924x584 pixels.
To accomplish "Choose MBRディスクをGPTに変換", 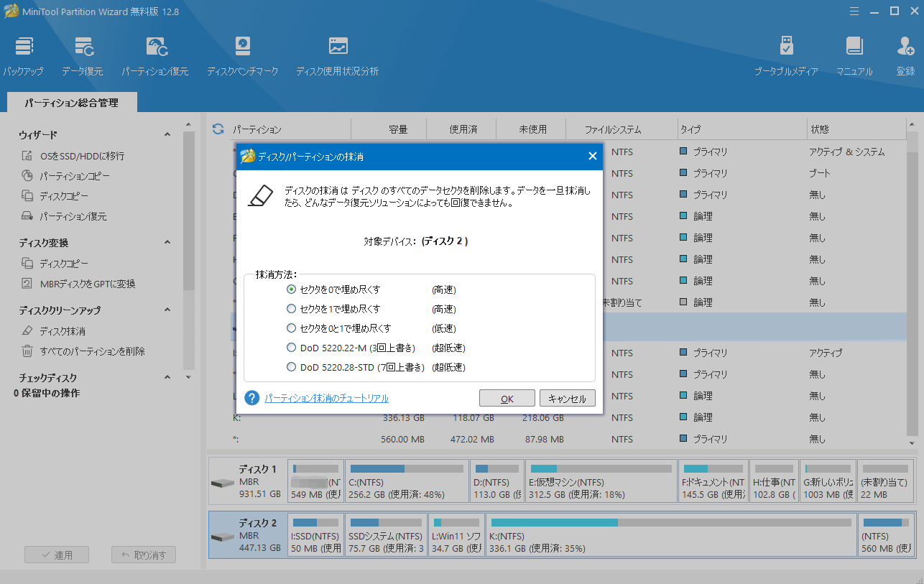I will [x=87, y=284].
